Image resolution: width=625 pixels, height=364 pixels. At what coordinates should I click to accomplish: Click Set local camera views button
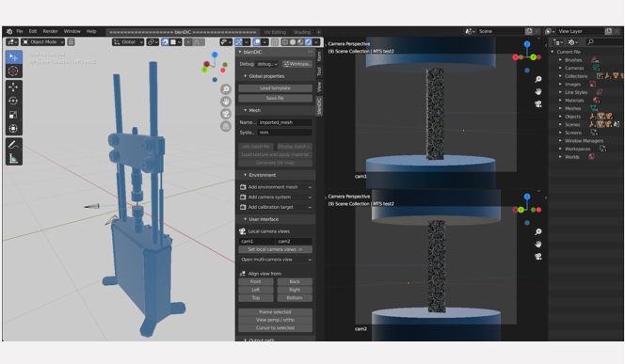tap(276, 249)
